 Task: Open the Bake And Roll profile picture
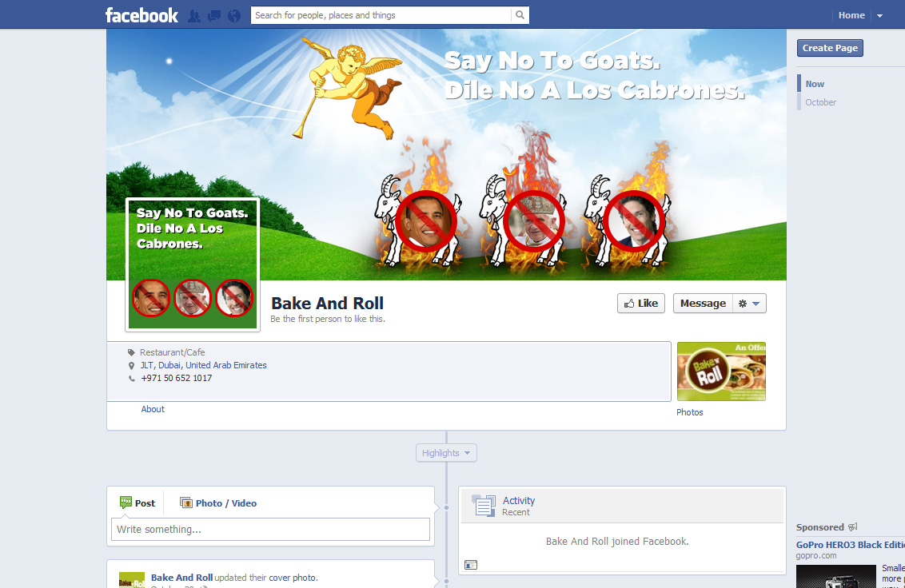click(193, 265)
